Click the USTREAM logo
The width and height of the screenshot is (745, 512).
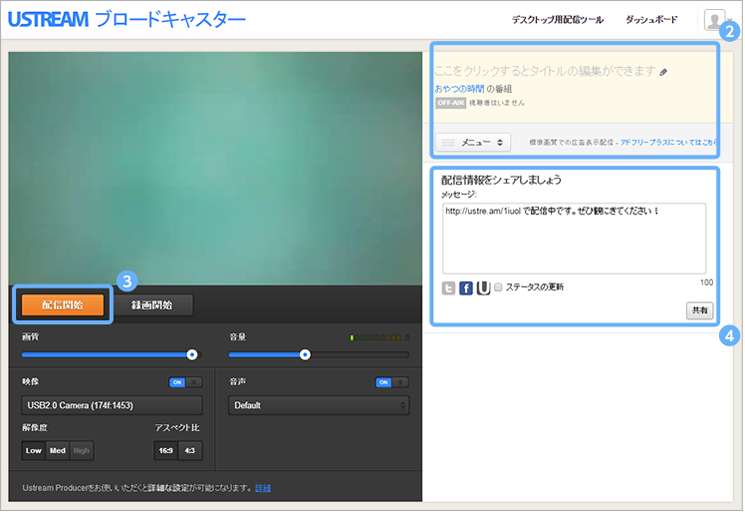coord(48,19)
